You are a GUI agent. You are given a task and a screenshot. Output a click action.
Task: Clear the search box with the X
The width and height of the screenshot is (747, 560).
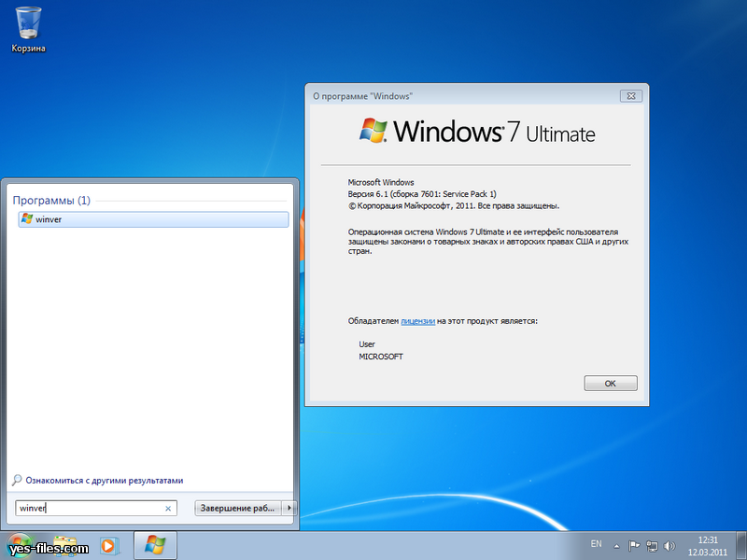[168, 509]
